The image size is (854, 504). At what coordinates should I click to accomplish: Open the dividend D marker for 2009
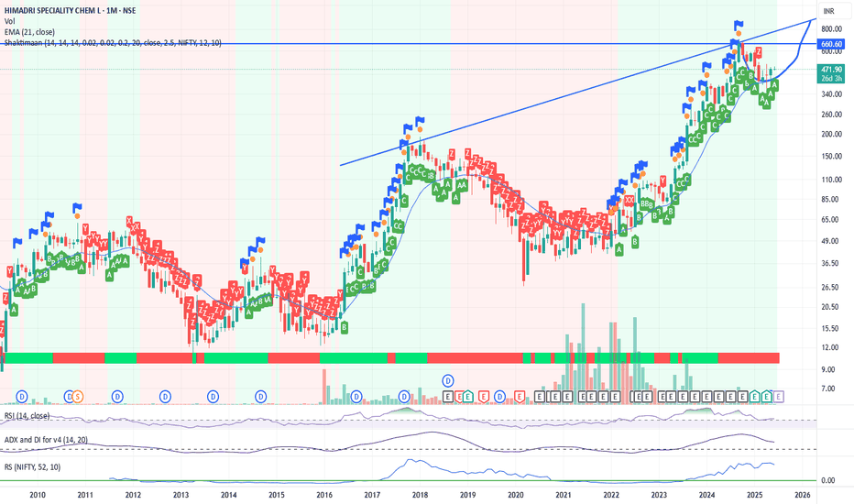point(22,397)
